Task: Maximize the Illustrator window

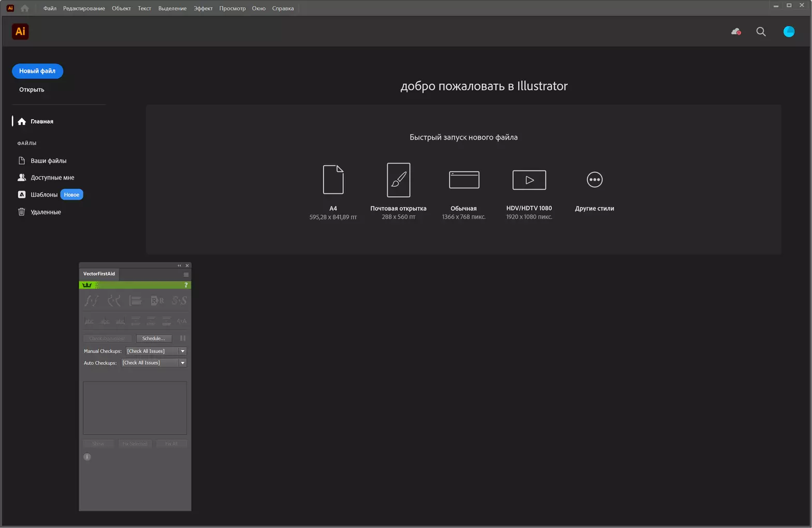Action: [x=789, y=6]
